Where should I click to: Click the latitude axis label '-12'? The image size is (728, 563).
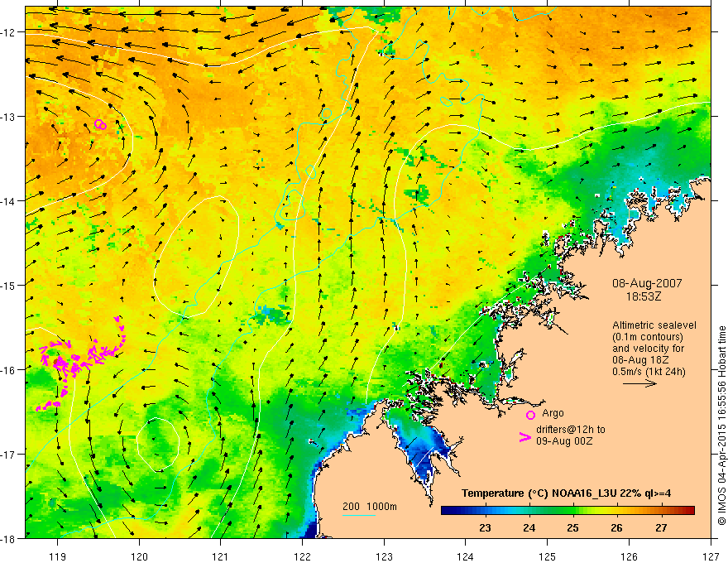(9, 32)
